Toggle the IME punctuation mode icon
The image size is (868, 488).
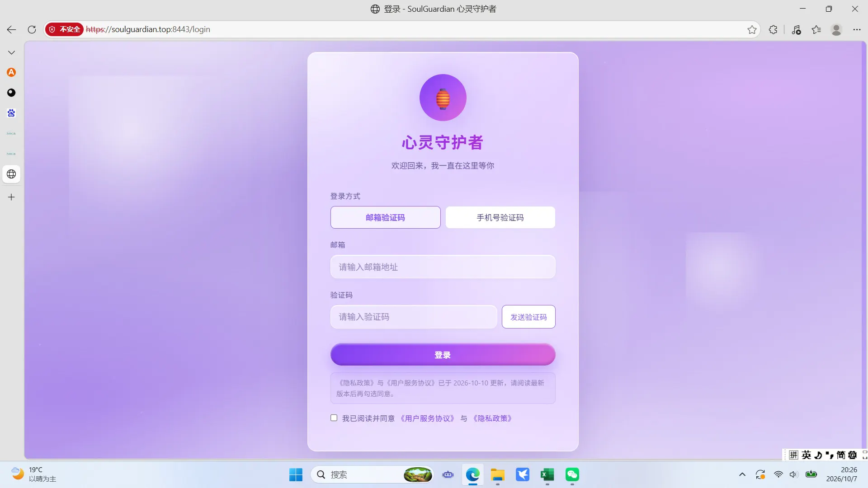point(830,455)
